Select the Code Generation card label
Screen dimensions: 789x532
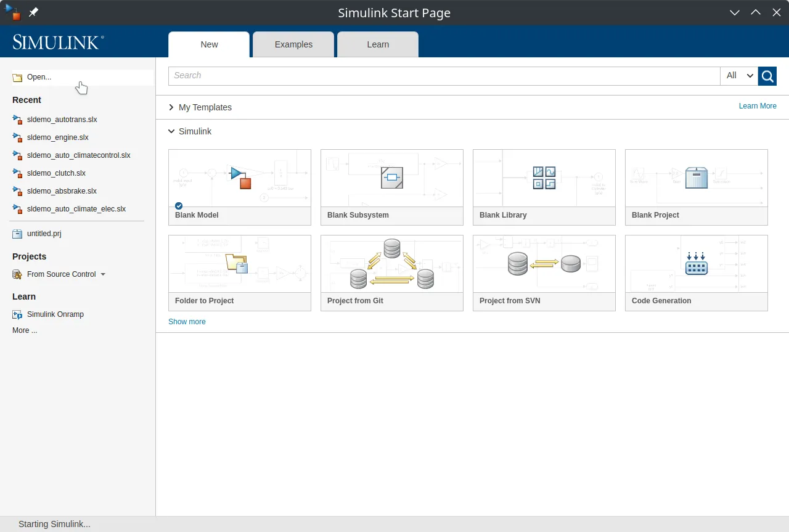click(661, 301)
